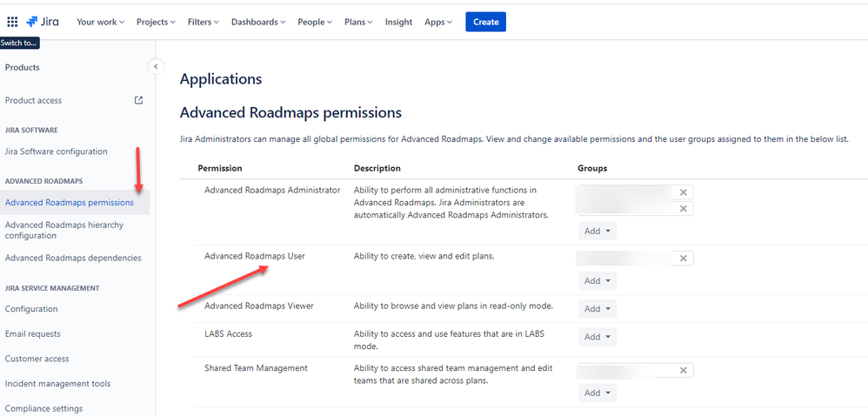This screenshot has width=868, height=417.
Task: Click 'Ability to create, view and edit plans' text
Action: coord(424,257)
